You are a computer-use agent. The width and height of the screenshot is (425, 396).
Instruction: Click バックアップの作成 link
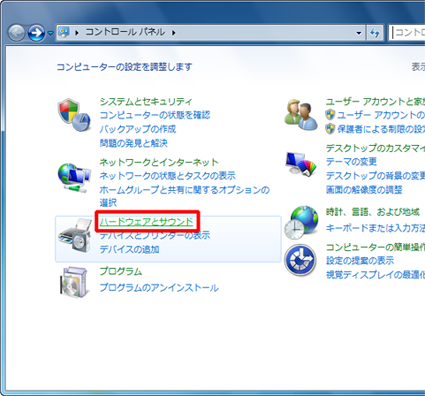(x=138, y=129)
